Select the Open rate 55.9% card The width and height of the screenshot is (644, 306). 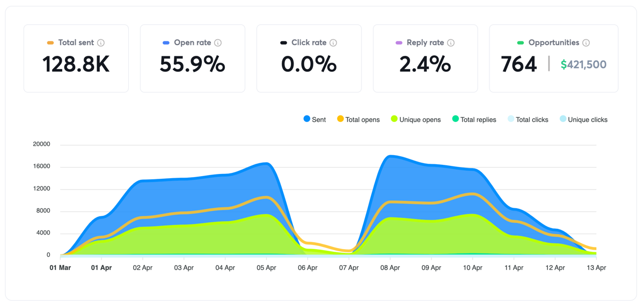coord(193,59)
